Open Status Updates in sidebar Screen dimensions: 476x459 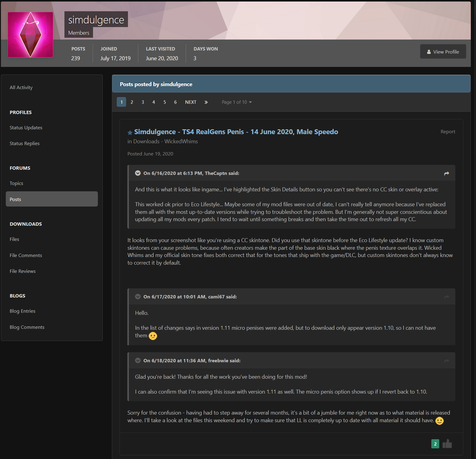[26, 128]
